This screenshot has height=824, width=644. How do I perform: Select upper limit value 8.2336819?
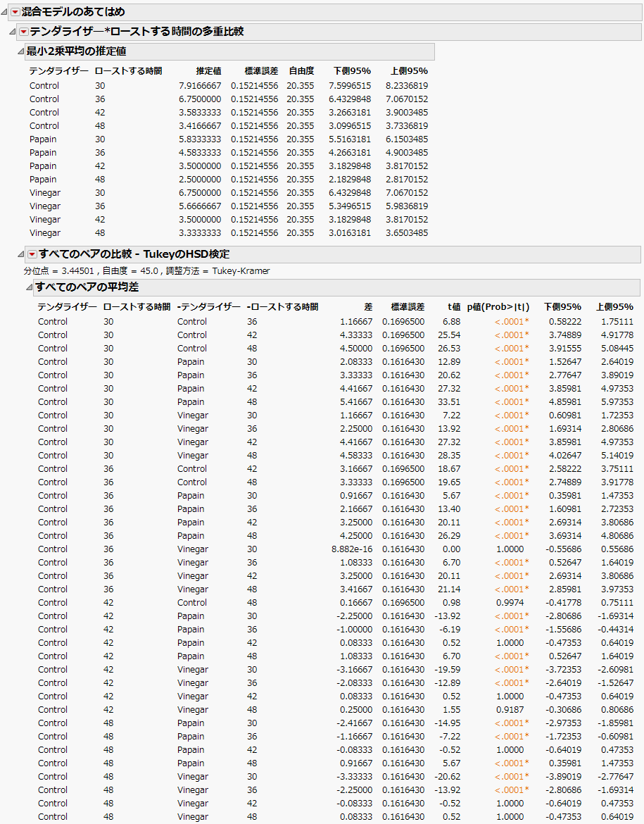click(x=407, y=86)
